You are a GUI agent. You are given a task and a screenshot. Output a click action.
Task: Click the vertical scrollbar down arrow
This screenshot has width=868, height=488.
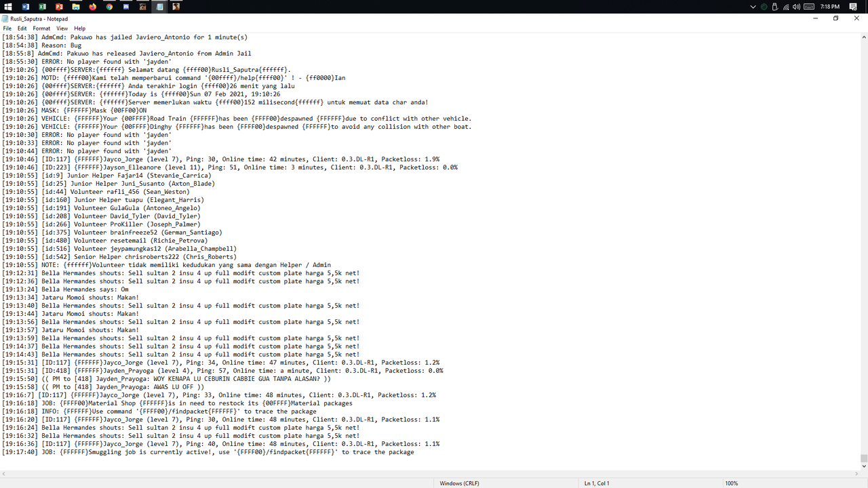point(864,466)
